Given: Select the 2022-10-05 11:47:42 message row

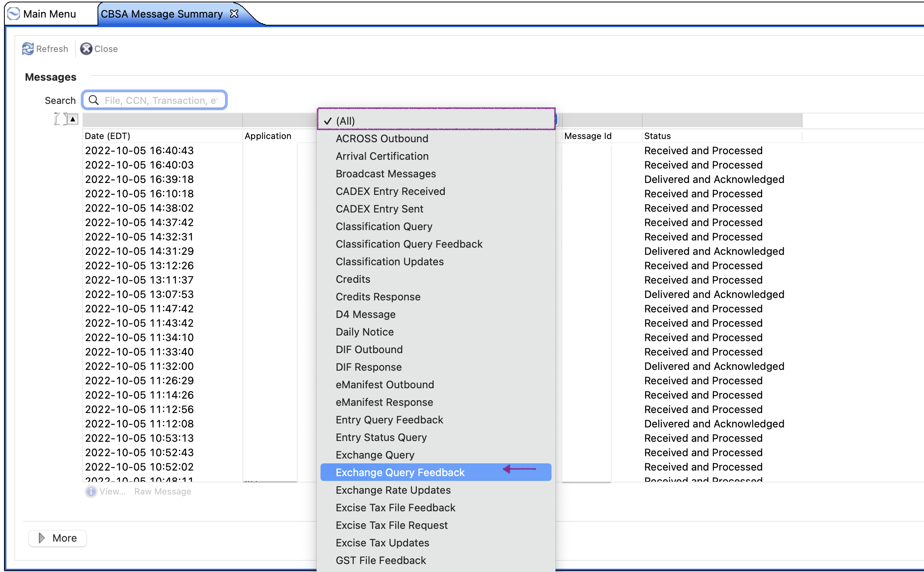Looking at the screenshot, I should (x=139, y=309).
